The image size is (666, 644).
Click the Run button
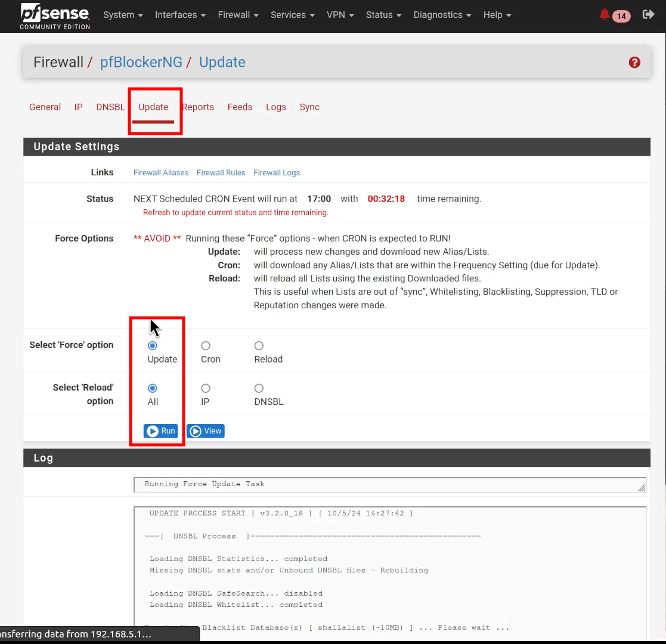tap(160, 431)
